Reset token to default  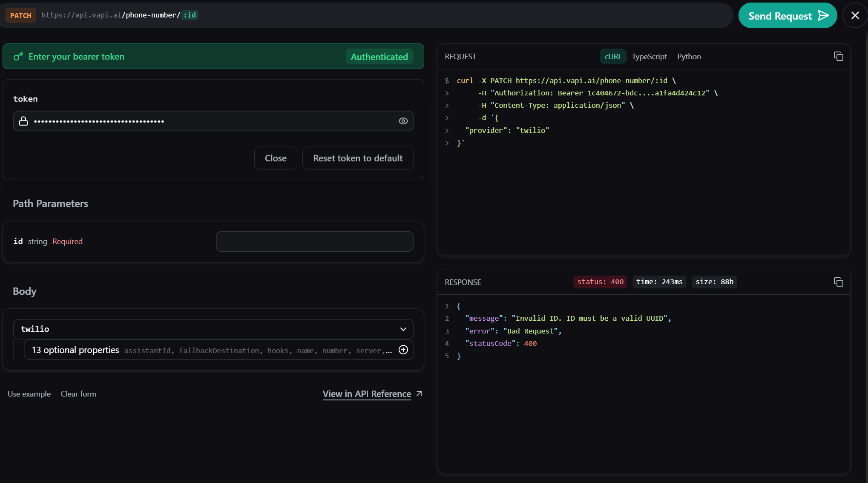pyautogui.click(x=357, y=158)
